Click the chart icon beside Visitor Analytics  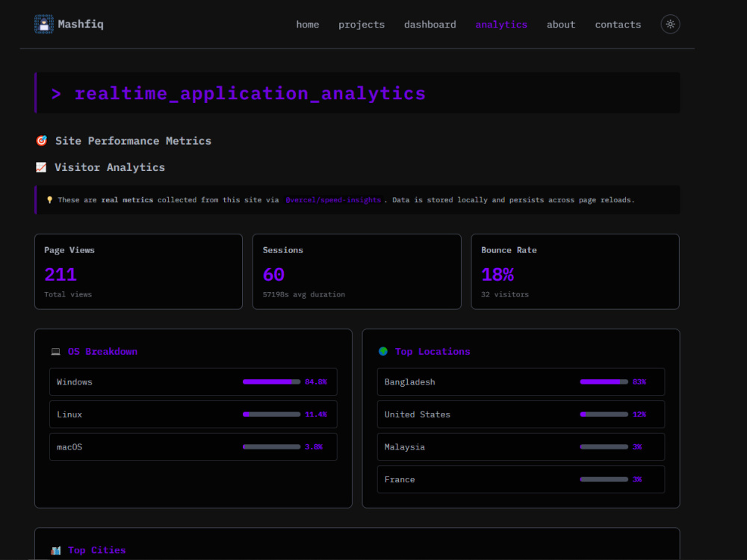[41, 167]
